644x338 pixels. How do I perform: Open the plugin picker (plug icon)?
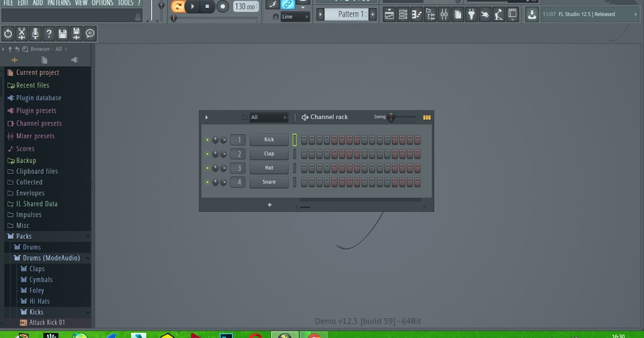click(471, 14)
